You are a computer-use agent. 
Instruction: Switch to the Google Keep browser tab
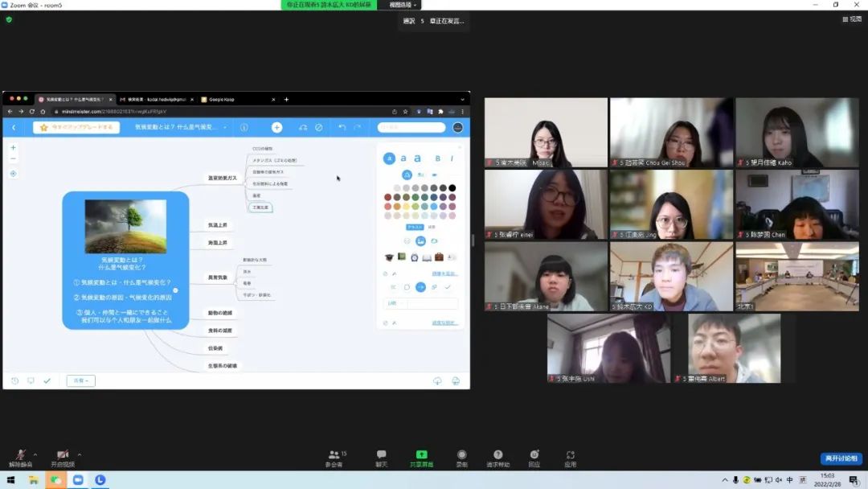tap(233, 100)
